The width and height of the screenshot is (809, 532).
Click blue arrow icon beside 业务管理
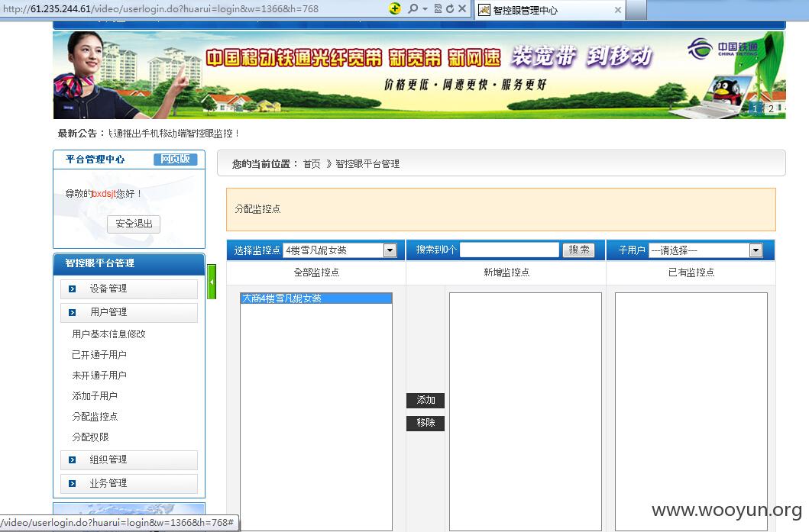pyautogui.click(x=73, y=484)
